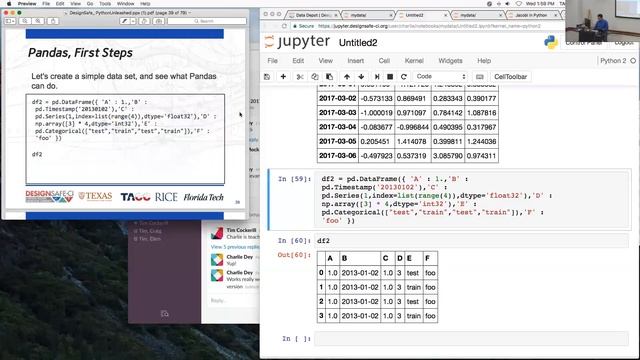Open the Jupyter Edit menu
640x360 pixels.
(298, 61)
